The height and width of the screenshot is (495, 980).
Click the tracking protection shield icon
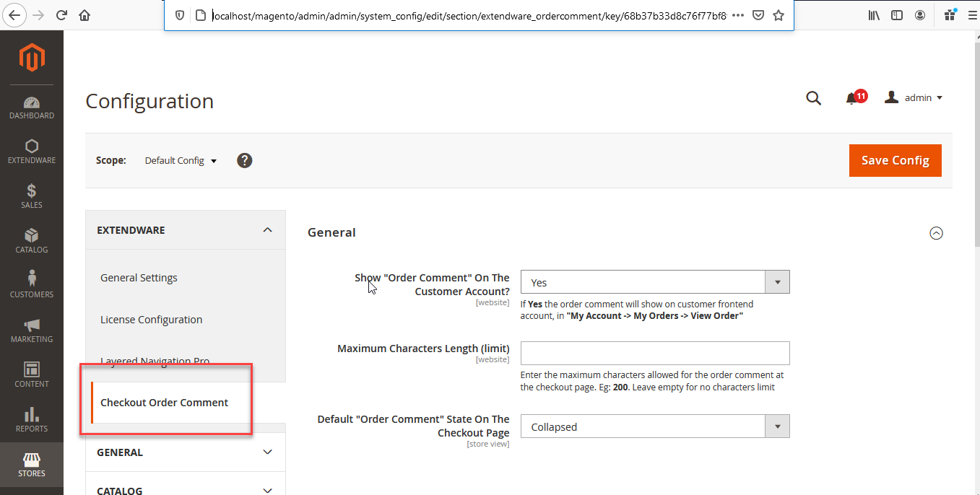tap(181, 15)
